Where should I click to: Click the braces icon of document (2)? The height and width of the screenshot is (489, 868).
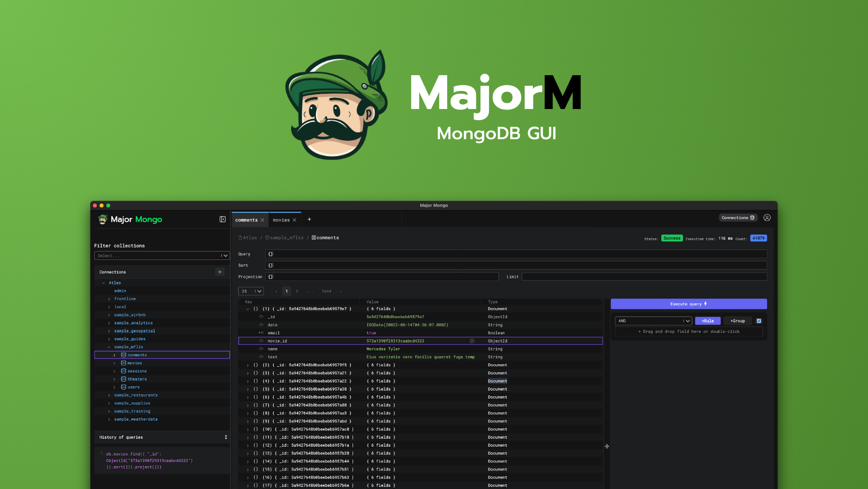click(x=256, y=365)
